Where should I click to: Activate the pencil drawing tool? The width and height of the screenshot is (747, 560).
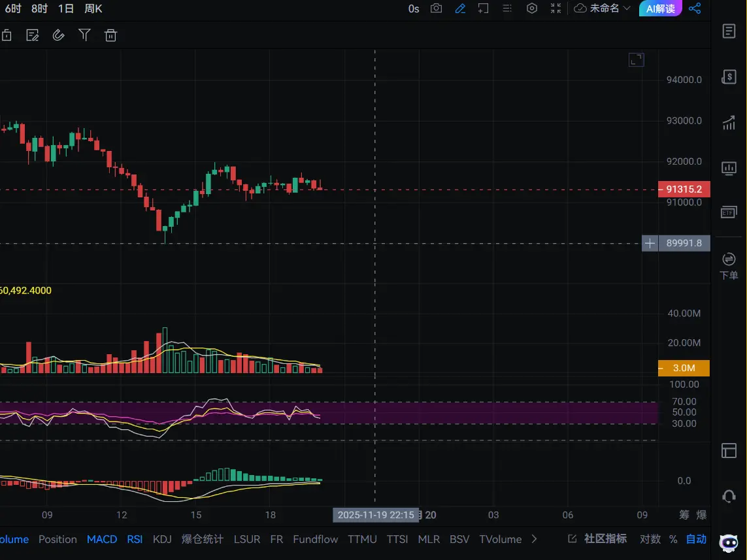[459, 8]
